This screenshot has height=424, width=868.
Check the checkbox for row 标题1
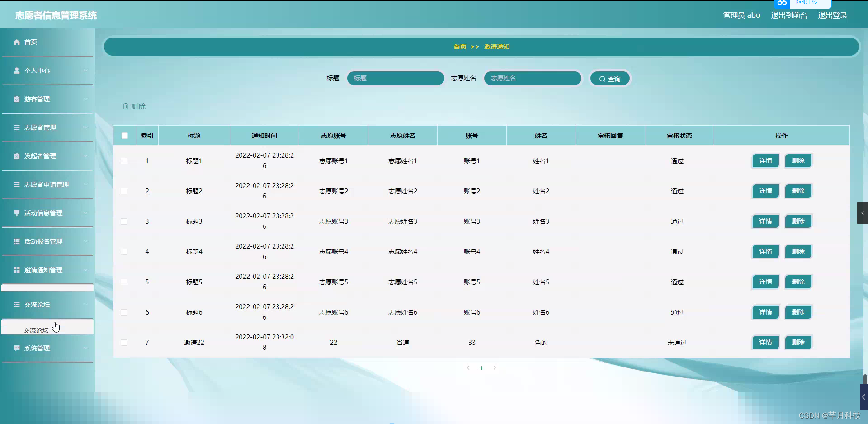124,160
